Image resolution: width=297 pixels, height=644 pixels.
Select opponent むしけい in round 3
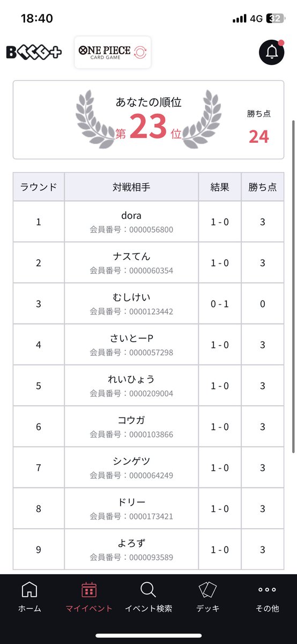point(131,304)
